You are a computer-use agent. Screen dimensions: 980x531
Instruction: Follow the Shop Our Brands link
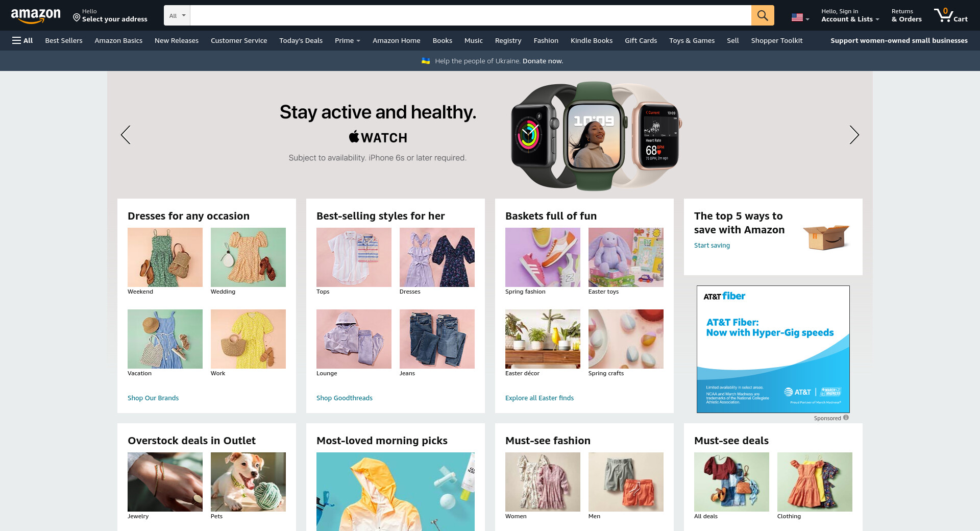click(153, 398)
